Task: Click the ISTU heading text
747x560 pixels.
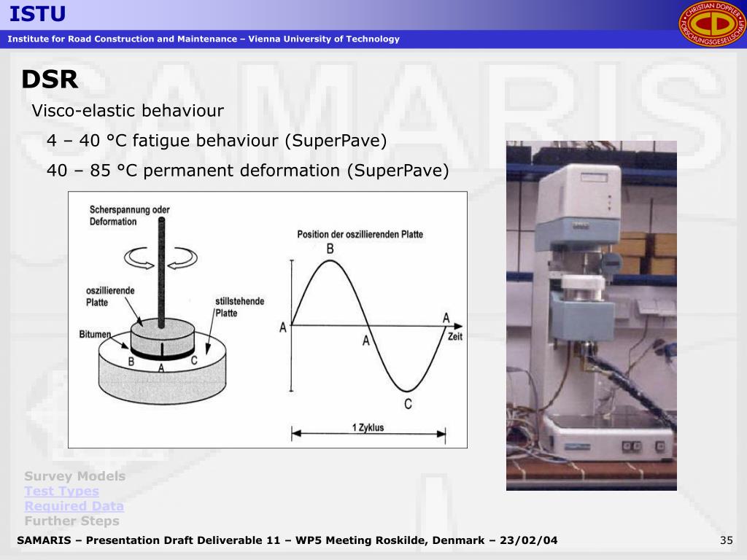Action: pyautogui.click(x=38, y=14)
